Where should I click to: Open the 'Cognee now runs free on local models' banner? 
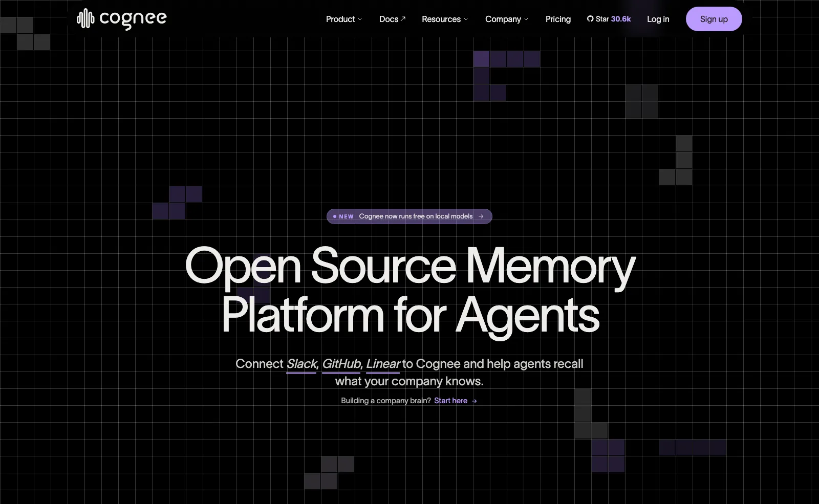409,216
